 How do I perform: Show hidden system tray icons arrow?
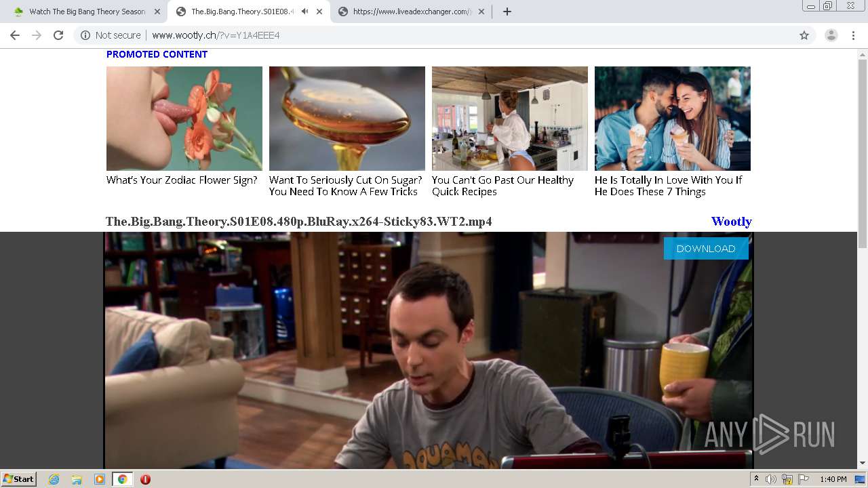pyautogui.click(x=756, y=479)
